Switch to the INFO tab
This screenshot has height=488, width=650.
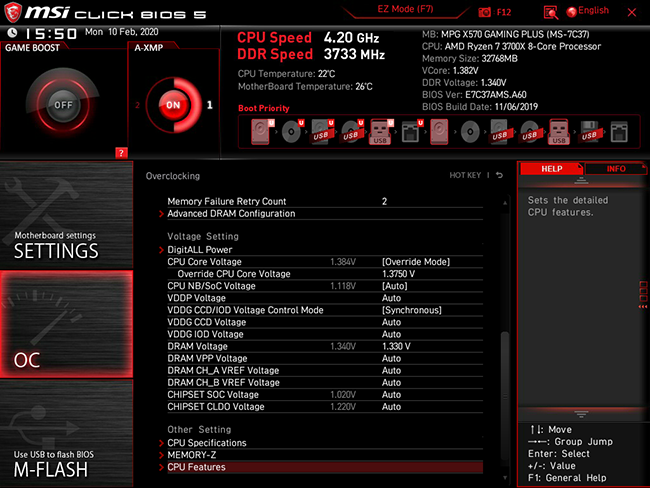[616, 169]
